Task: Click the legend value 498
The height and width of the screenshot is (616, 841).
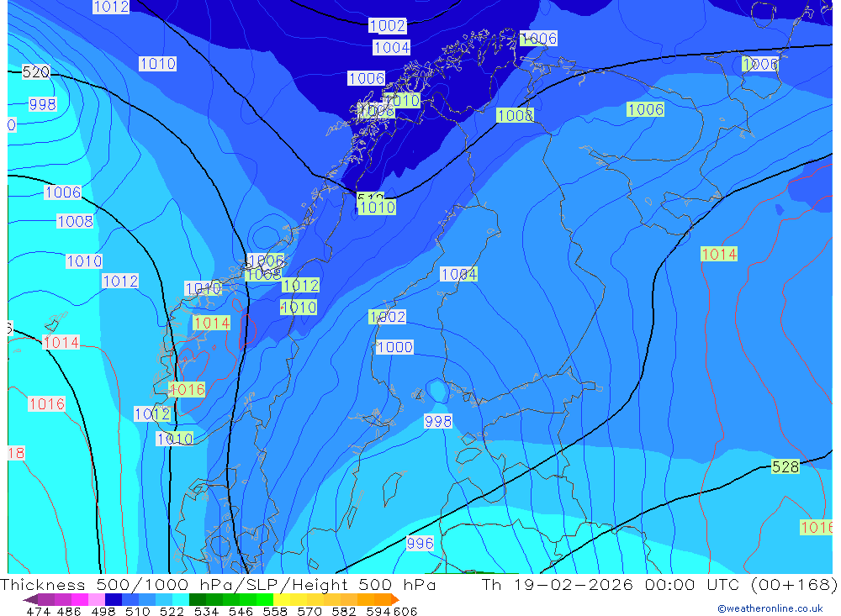Action: pyautogui.click(x=103, y=612)
